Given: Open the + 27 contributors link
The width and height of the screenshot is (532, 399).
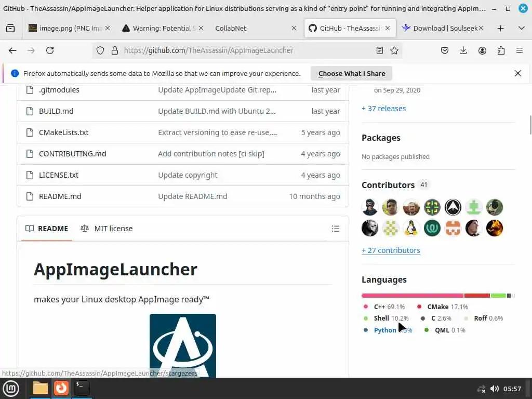Looking at the screenshot, I should point(391,250).
